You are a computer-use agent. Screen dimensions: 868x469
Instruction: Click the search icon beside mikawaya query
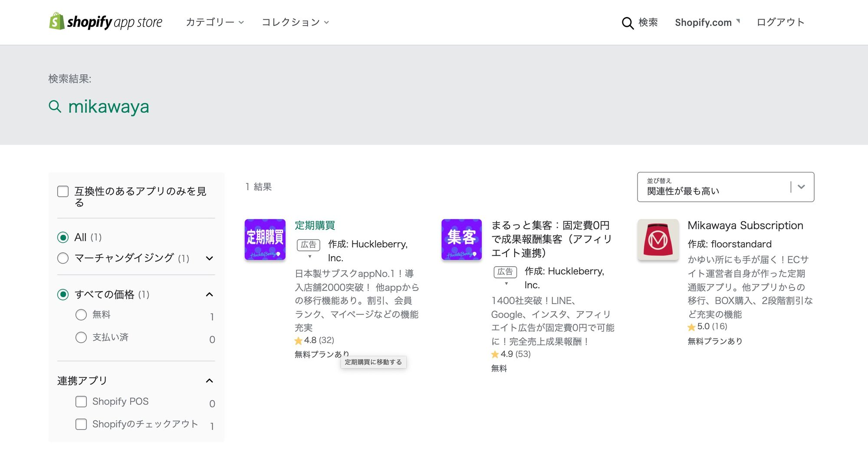pos(55,106)
